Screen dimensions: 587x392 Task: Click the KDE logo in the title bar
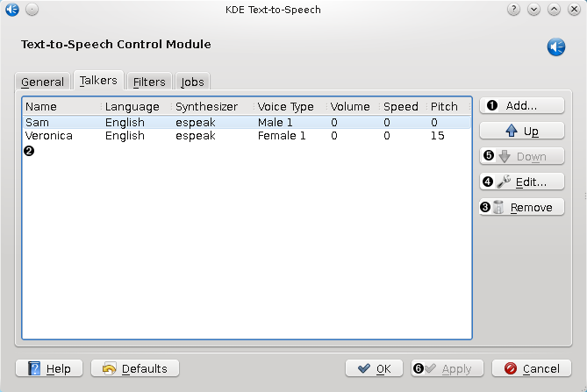pos(11,10)
